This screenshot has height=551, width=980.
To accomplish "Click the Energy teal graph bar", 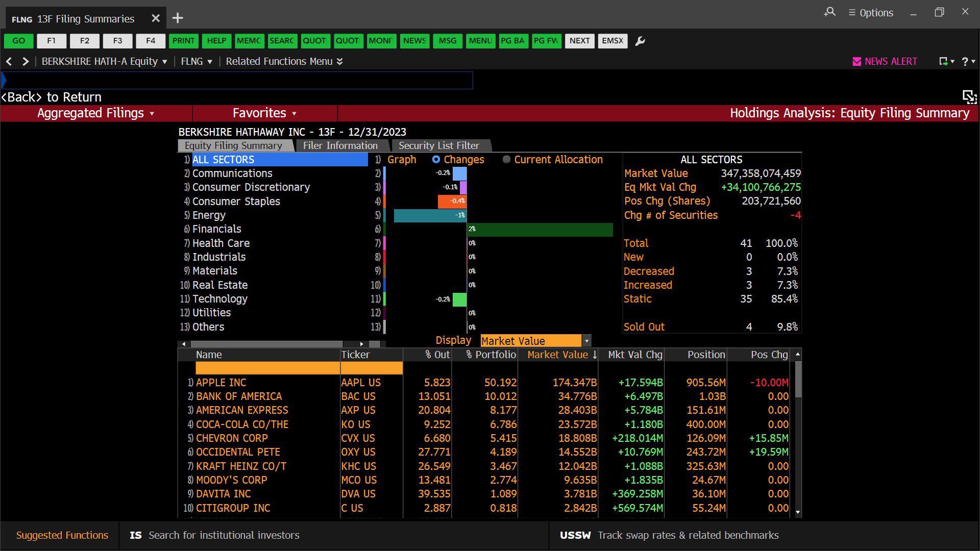I will (x=430, y=215).
